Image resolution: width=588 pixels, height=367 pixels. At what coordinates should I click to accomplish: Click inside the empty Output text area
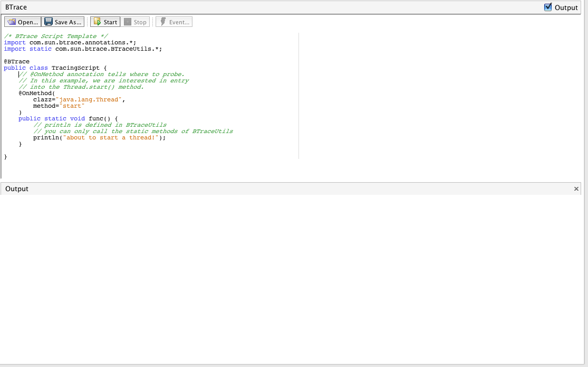[x=291, y=279]
